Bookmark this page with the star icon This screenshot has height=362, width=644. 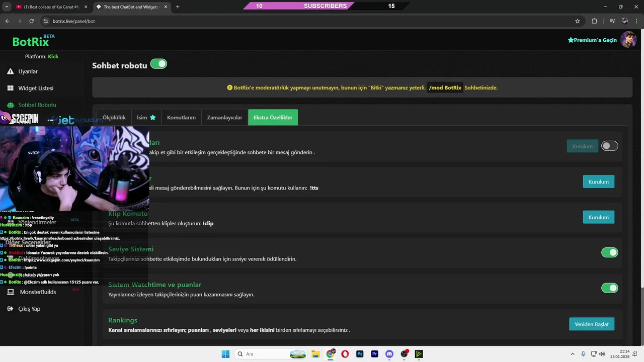578,21
